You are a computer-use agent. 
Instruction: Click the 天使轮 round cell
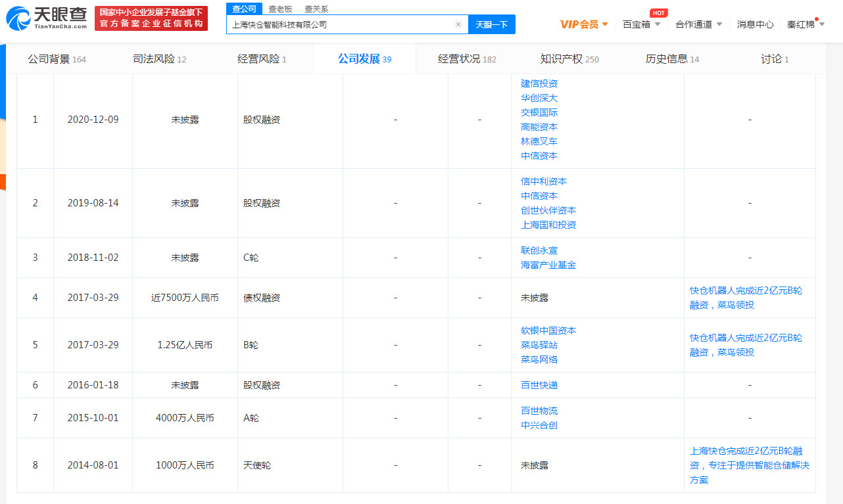(256, 465)
